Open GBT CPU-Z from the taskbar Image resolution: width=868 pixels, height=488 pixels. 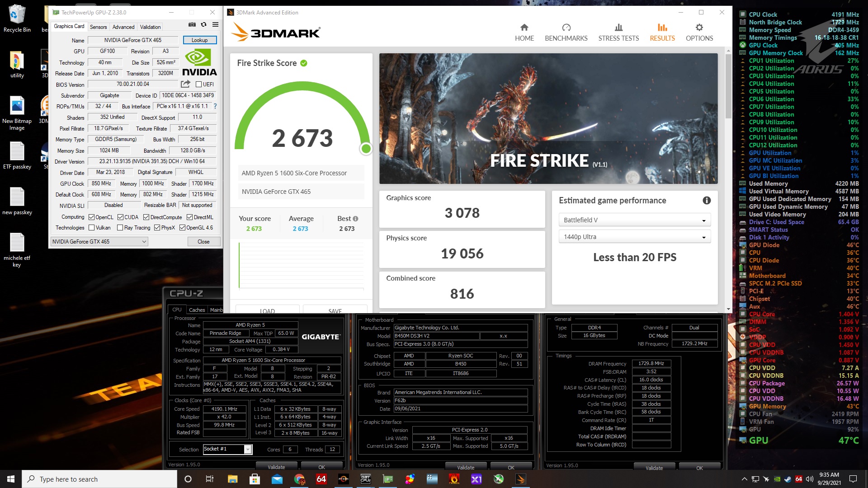pos(365,479)
